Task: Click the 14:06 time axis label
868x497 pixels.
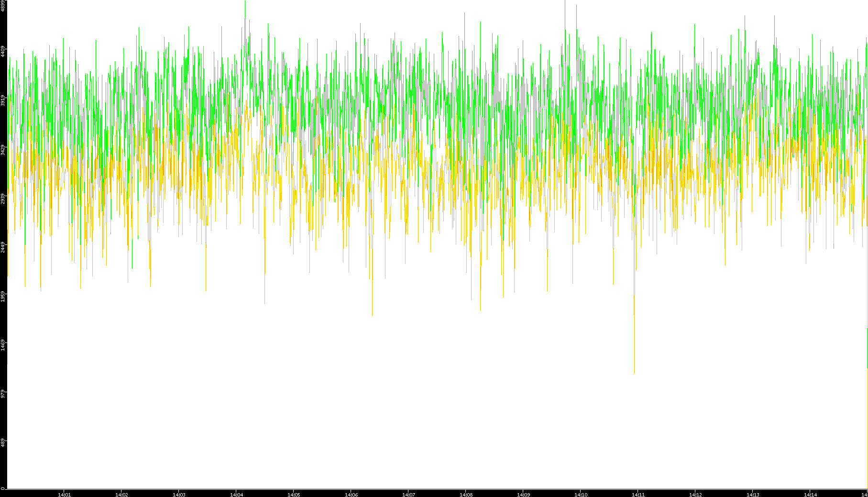Action: (351, 495)
